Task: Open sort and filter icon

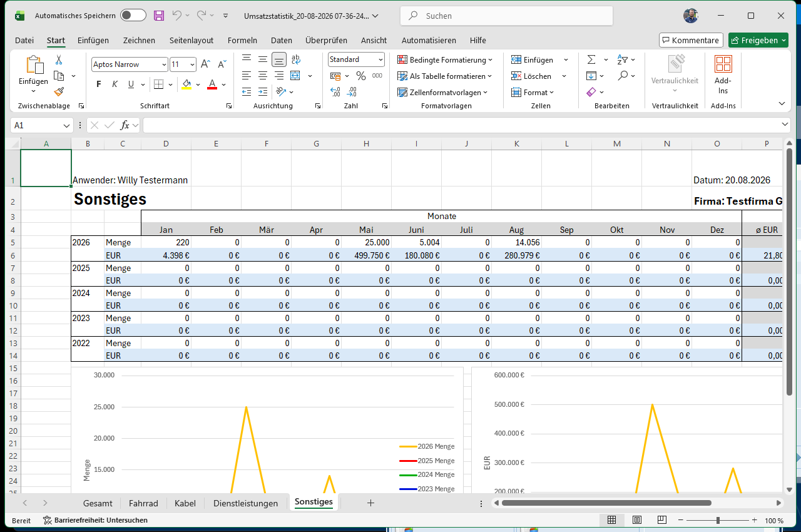Action: 623,59
